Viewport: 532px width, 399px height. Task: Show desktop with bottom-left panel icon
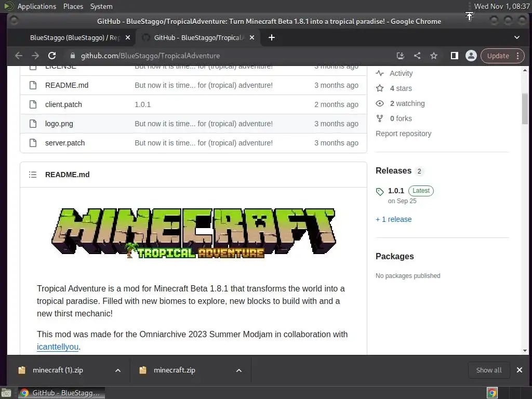[6, 393]
